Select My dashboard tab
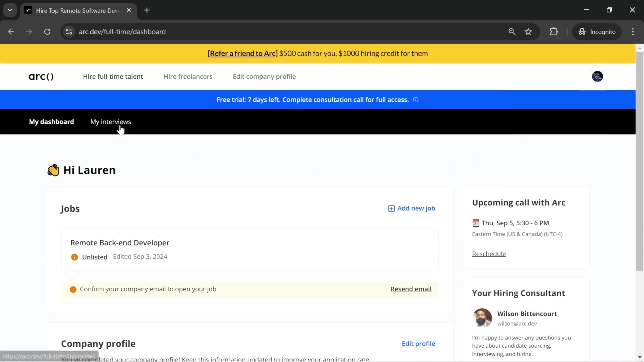Screen dimensions: 644x362 coord(51,122)
